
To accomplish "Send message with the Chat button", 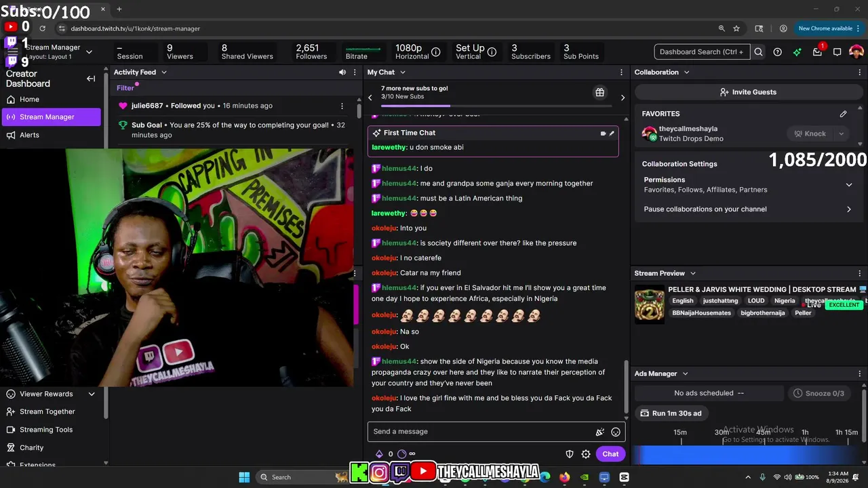I will click(610, 454).
